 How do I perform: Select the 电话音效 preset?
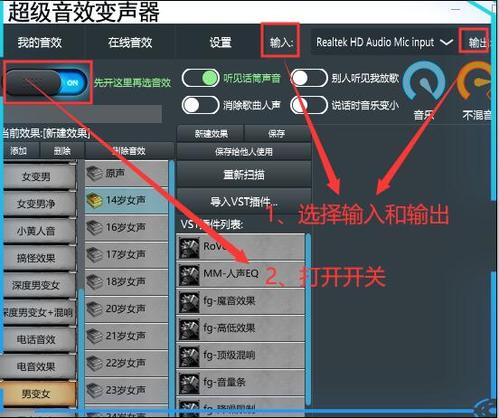click(39, 340)
